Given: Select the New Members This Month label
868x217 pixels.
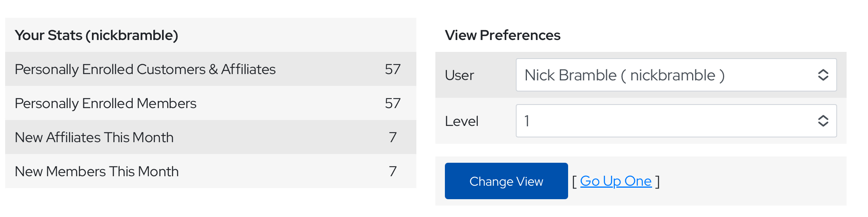Looking at the screenshot, I should tap(97, 171).
